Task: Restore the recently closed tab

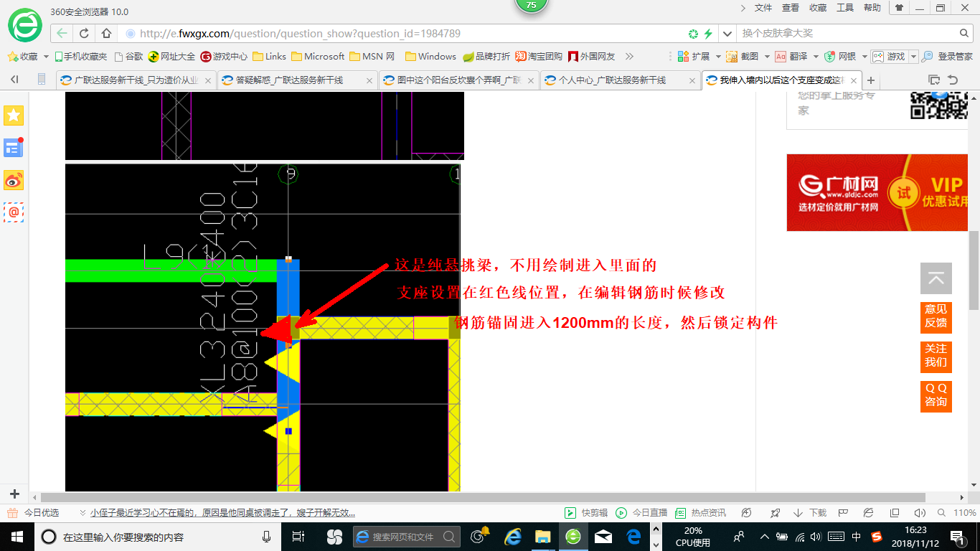Action: [x=953, y=80]
